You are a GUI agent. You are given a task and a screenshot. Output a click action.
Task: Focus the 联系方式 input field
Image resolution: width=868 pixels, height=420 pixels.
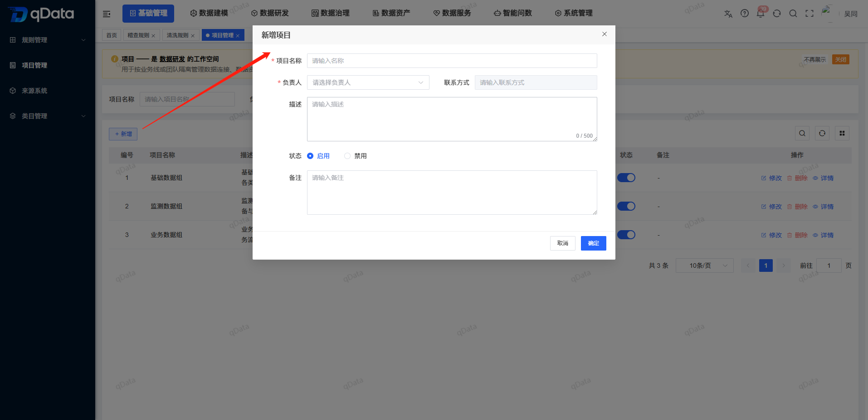536,82
